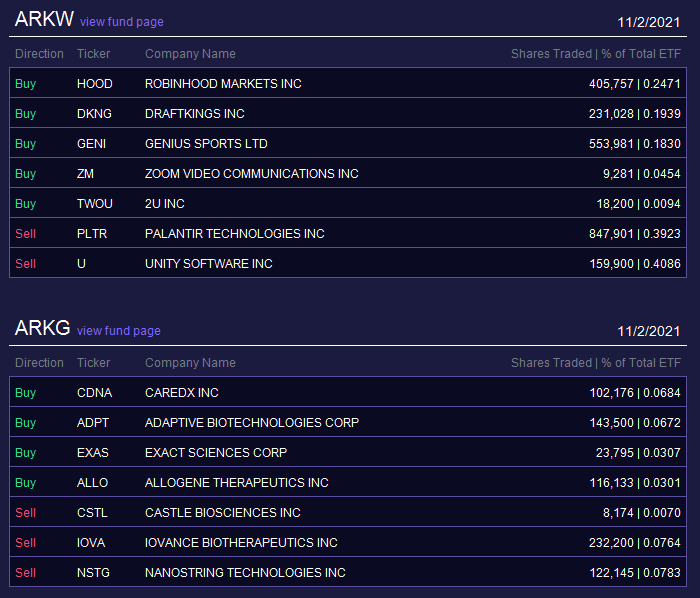Select the DKNG ticker cell
Viewport: 700px width, 598px height.
pos(94,114)
